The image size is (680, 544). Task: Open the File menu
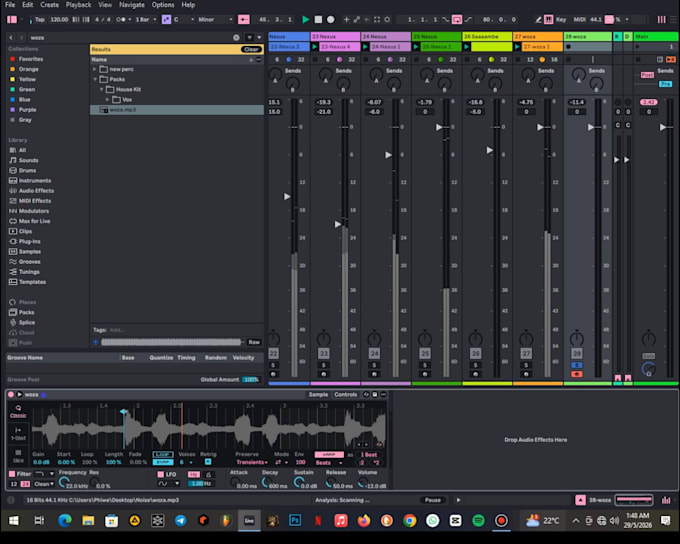click(x=10, y=5)
